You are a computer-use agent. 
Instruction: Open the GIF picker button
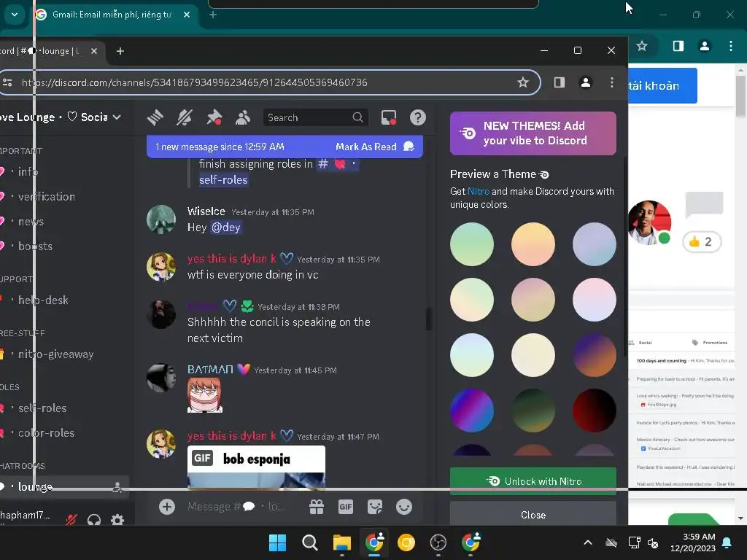(x=345, y=507)
